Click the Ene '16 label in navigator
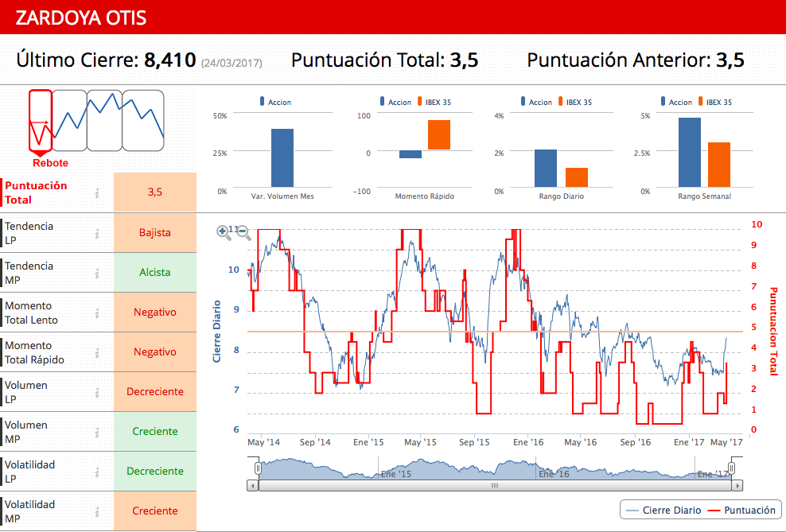 pos(554,474)
